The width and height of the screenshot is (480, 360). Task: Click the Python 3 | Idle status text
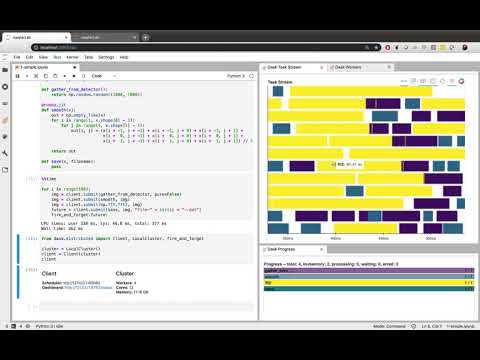point(49,326)
